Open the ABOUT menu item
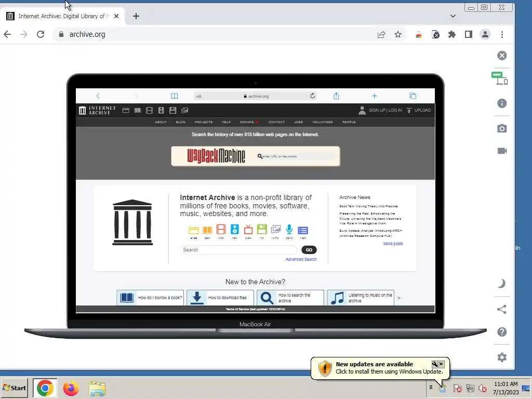 click(161, 122)
